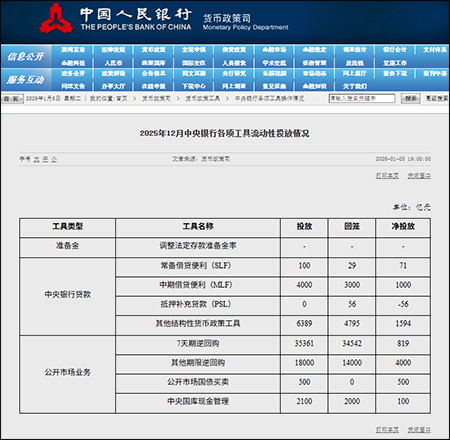Viewport: 450px width, 440px height.
Task: Click 打印本页 below the table
Action: pos(387,430)
